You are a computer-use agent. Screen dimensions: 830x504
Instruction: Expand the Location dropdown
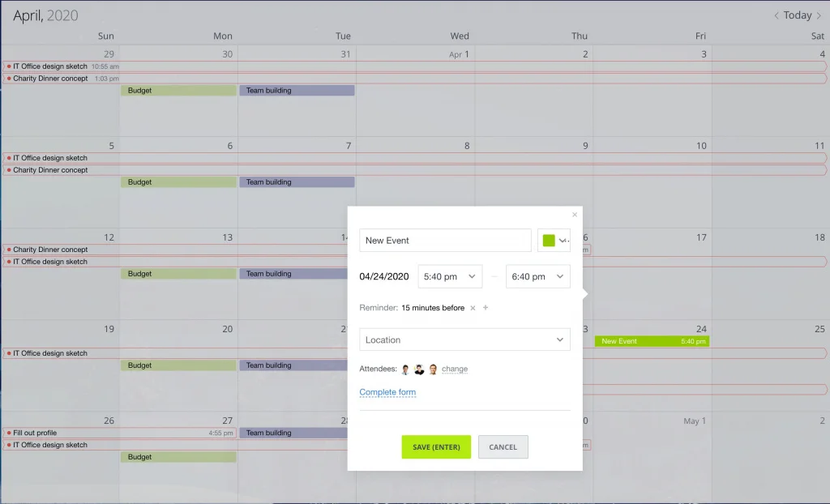tap(559, 340)
